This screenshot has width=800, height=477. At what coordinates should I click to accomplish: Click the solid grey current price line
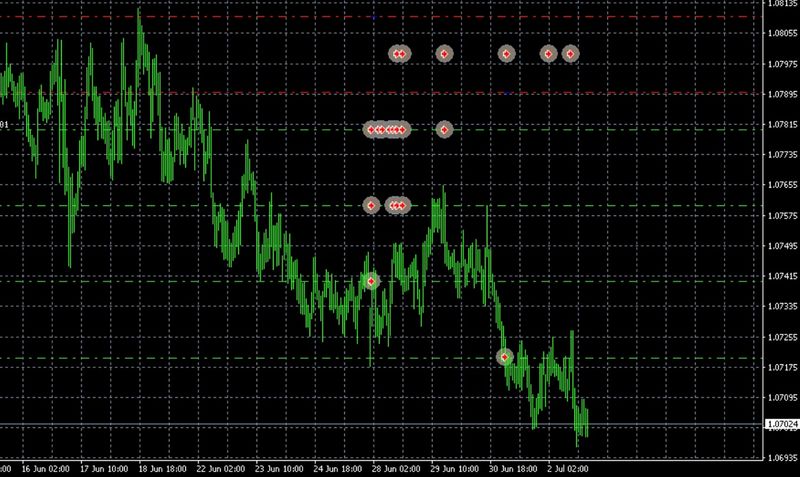point(300,424)
